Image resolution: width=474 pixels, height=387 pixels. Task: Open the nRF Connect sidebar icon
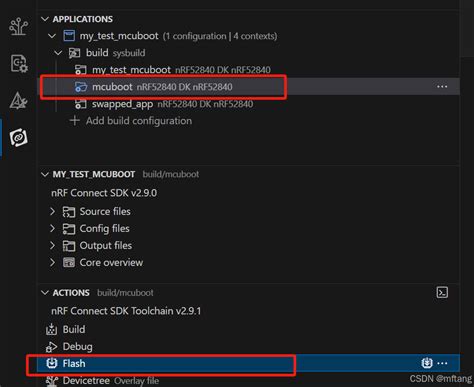click(18, 137)
